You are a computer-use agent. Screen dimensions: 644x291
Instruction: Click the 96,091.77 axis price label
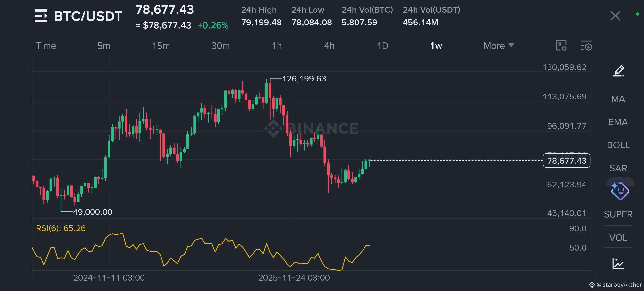tap(567, 126)
